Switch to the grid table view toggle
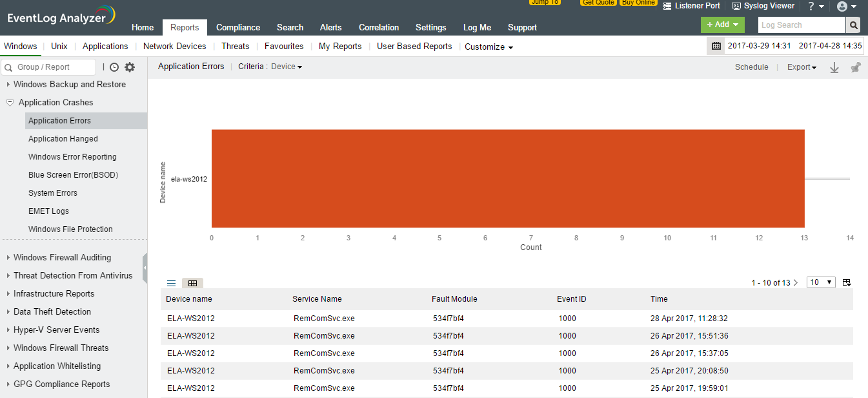 point(192,283)
